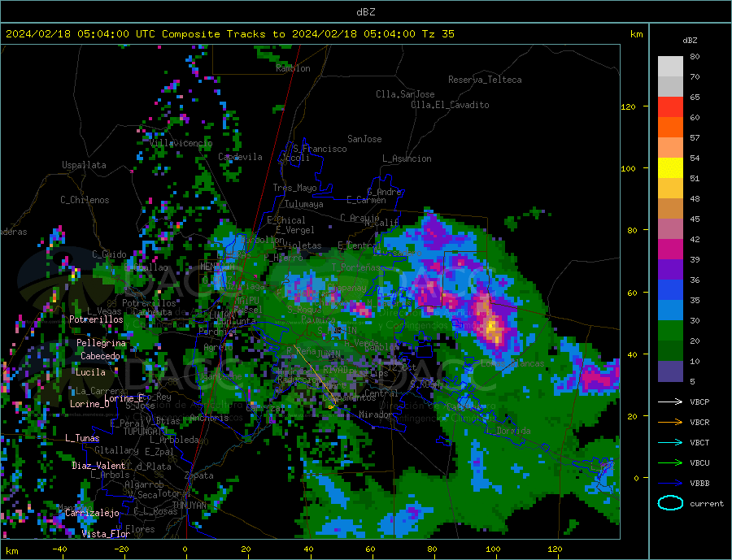The width and height of the screenshot is (732, 560).
Task: Click the Diaz_Valent map label
Action: (98, 466)
